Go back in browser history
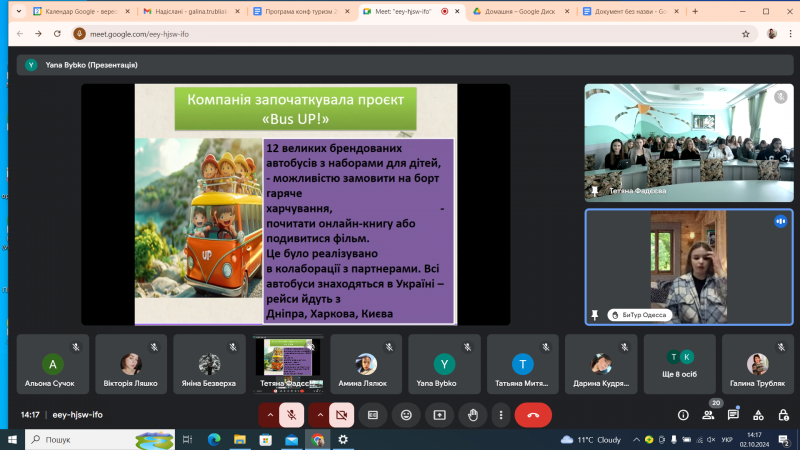The width and height of the screenshot is (800, 450). [x=20, y=34]
